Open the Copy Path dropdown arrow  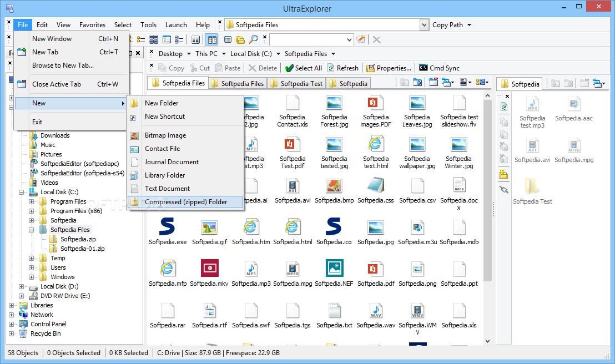tap(469, 25)
